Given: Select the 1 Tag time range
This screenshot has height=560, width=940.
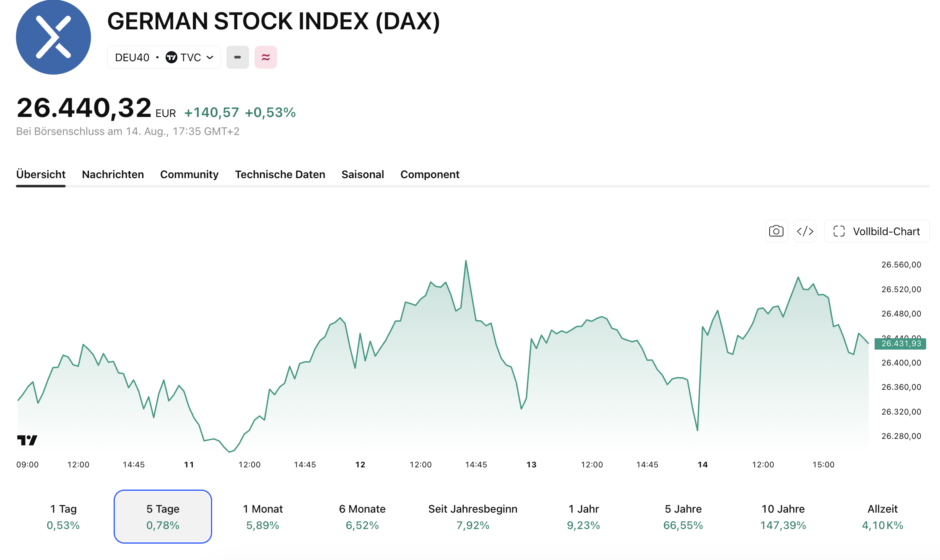Looking at the screenshot, I should click(x=63, y=516).
